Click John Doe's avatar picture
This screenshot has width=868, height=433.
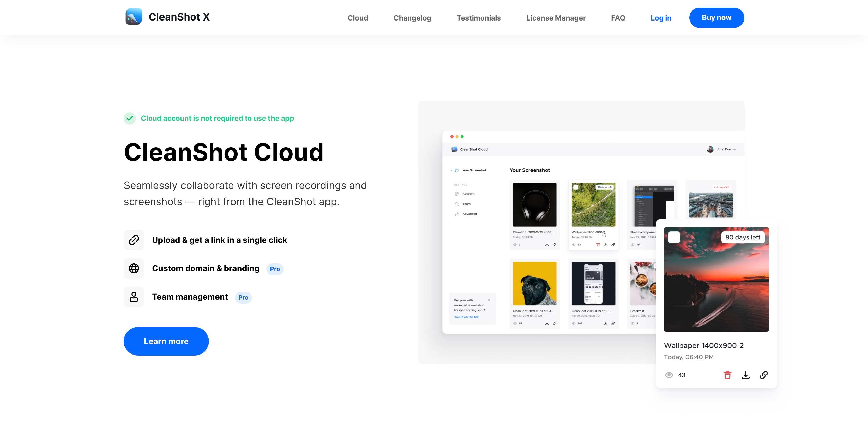point(710,149)
